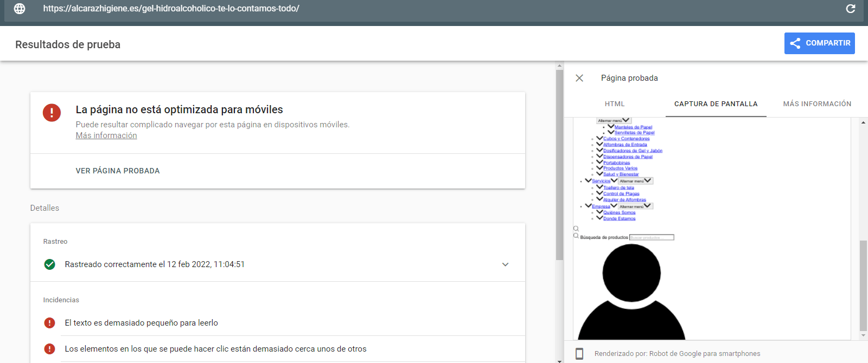Click 'Control de Plagas' in the preview
The height and width of the screenshot is (363, 868).
tap(621, 194)
